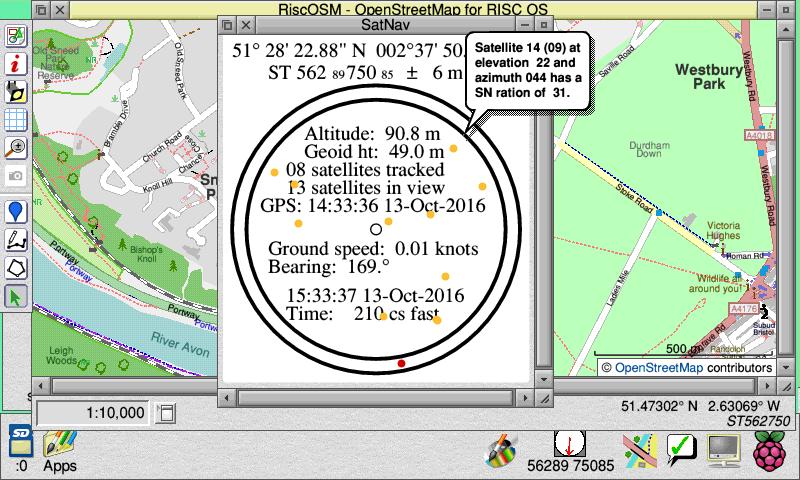Iconise the SatNav window
Viewport: 800px width, 480px height.
525,24
